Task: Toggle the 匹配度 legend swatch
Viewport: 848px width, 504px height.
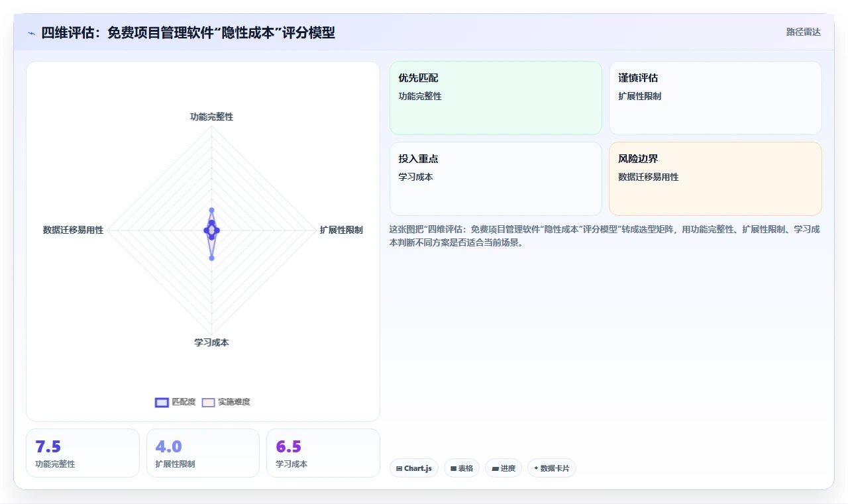Action: coord(162,402)
